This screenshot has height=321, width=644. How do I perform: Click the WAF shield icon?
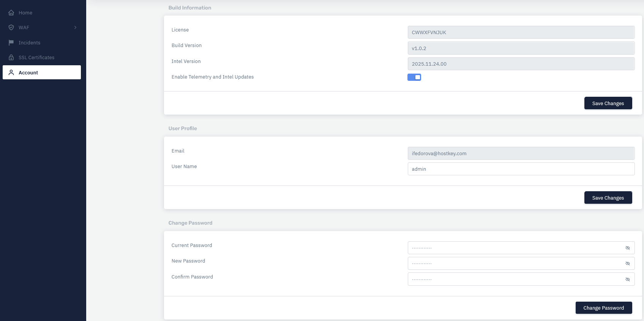pyautogui.click(x=11, y=27)
